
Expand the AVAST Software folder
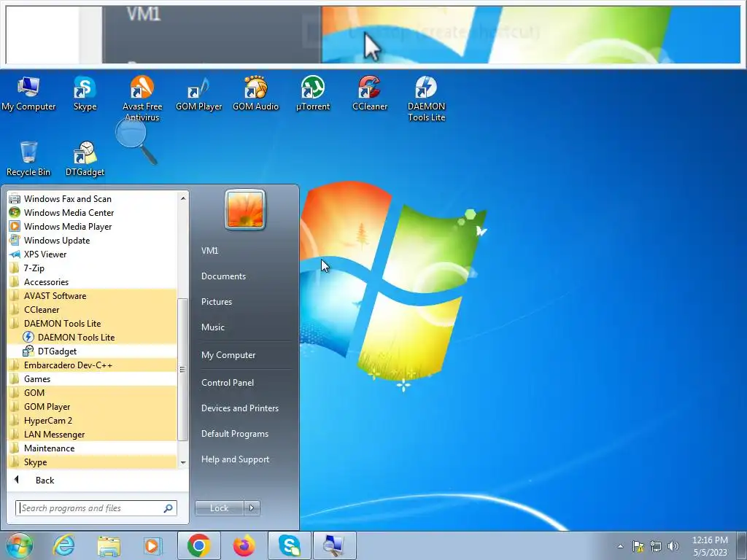[93, 296]
